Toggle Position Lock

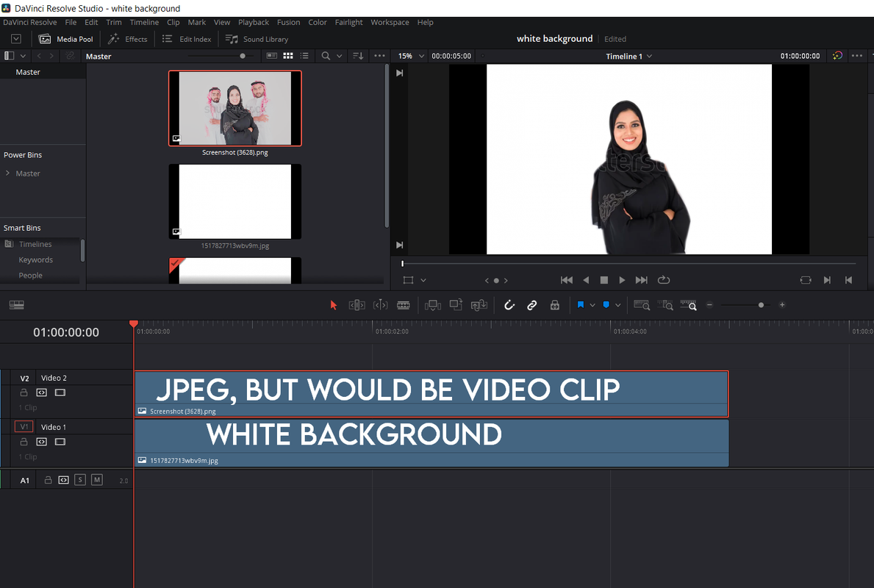554,305
